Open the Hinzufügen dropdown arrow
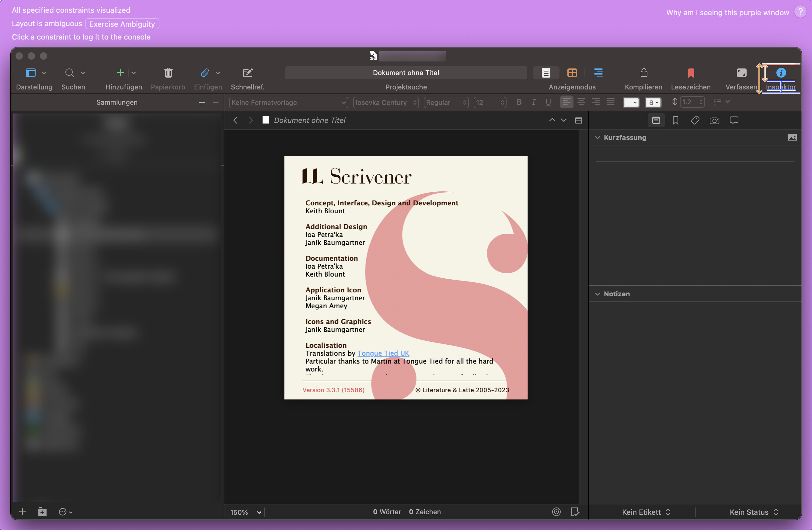Screen dimensions: 812x530 tap(133, 73)
